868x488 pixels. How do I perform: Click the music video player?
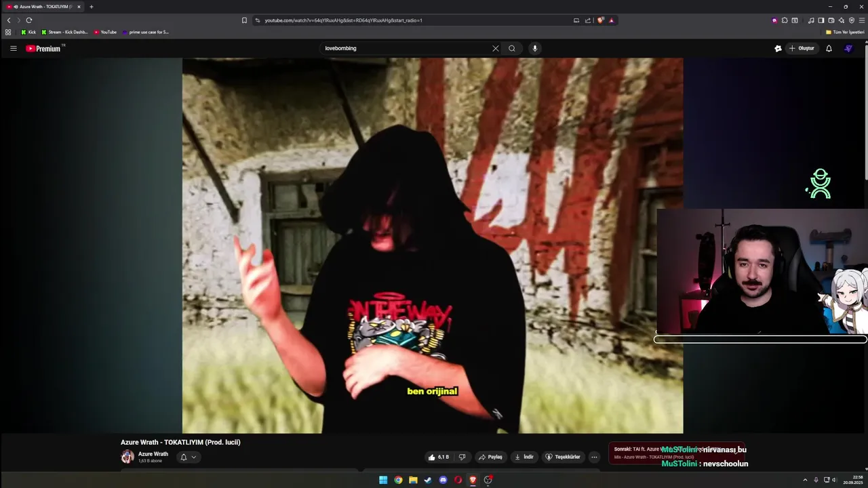click(433, 245)
